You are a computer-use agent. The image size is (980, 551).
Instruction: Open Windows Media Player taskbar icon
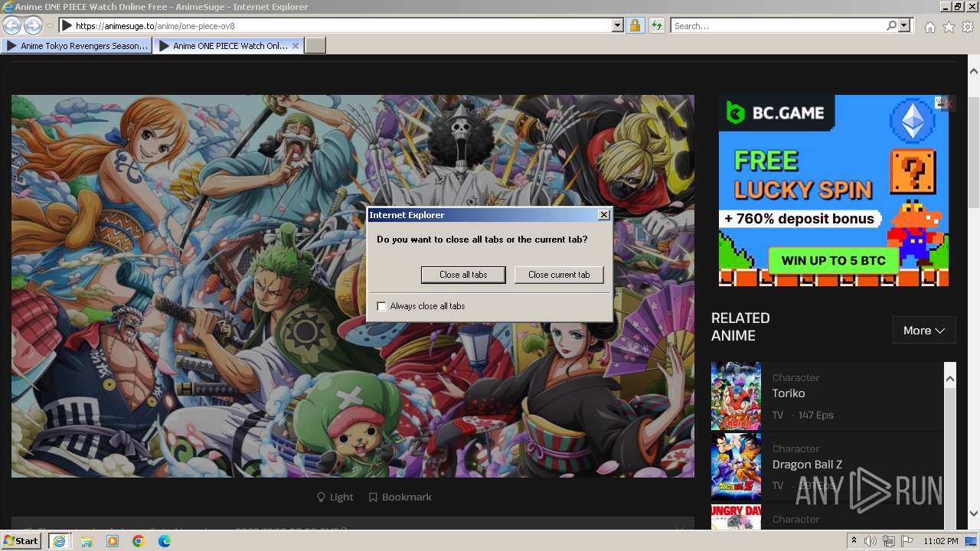coord(113,541)
